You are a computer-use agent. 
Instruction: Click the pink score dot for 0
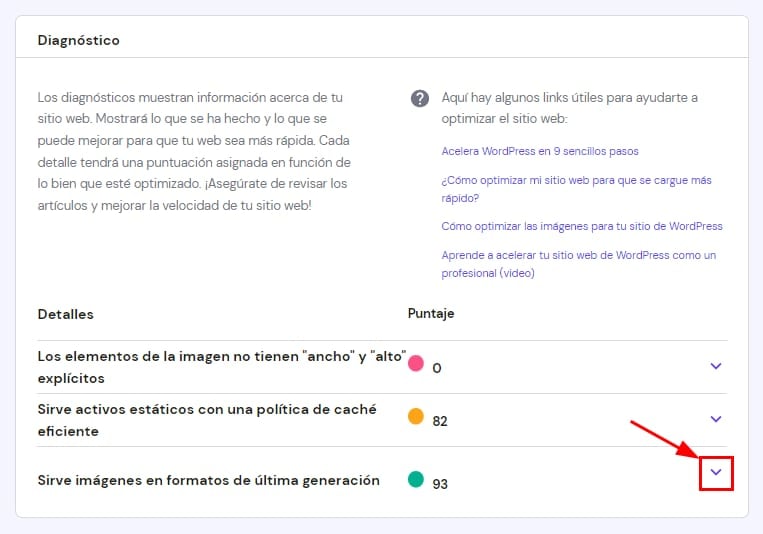[416, 363]
